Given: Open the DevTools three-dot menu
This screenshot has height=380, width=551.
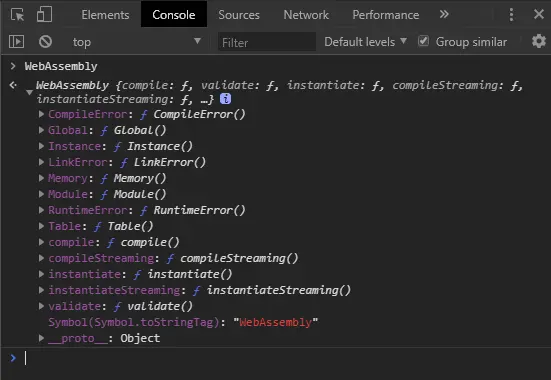Looking at the screenshot, I should coord(511,15).
